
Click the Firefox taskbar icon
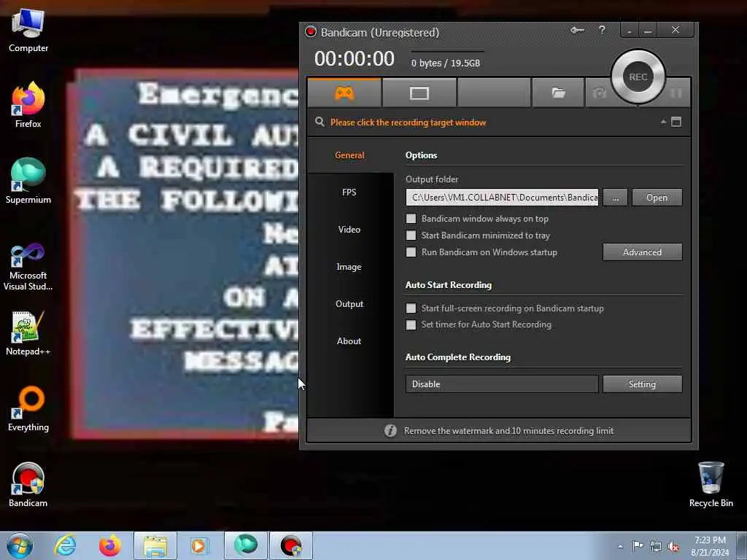(x=109, y=545)
